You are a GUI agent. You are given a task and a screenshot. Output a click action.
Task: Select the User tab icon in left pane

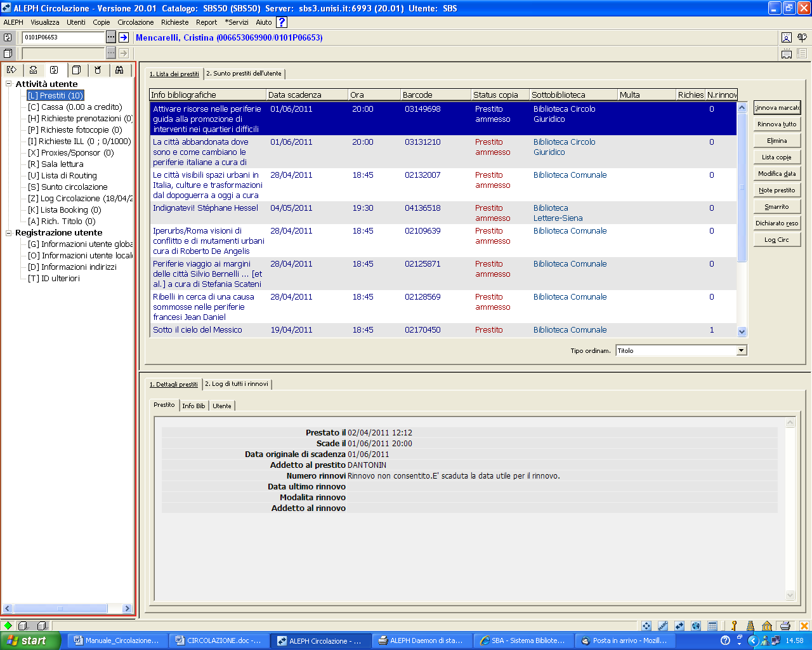coord(54,70)
